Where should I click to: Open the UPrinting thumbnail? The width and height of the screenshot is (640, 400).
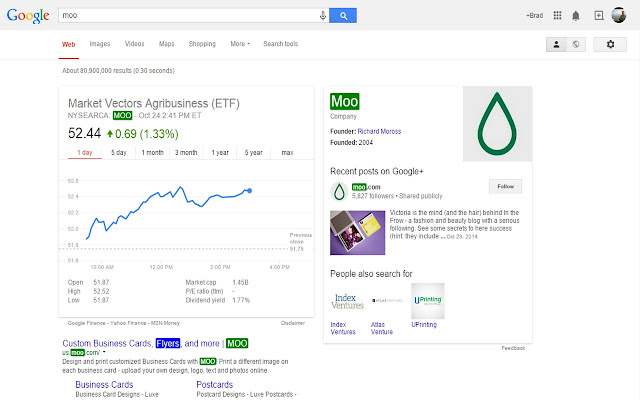428,301
